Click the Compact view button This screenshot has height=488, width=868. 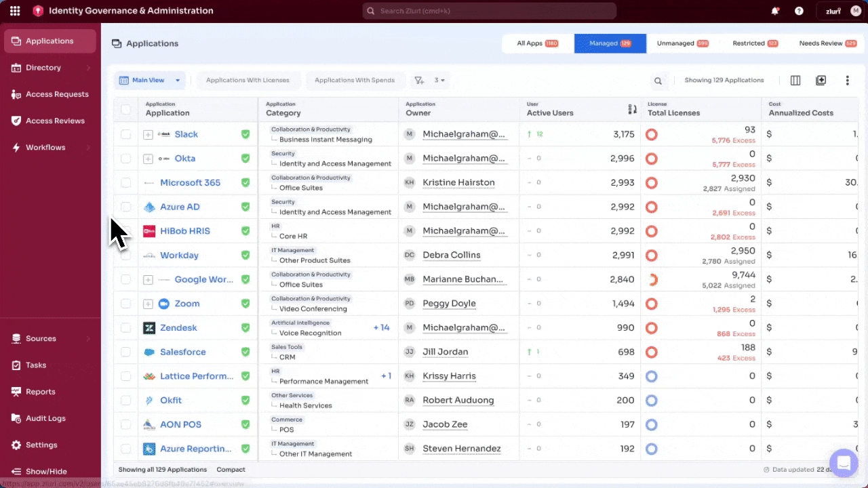(x=231, y=470)
